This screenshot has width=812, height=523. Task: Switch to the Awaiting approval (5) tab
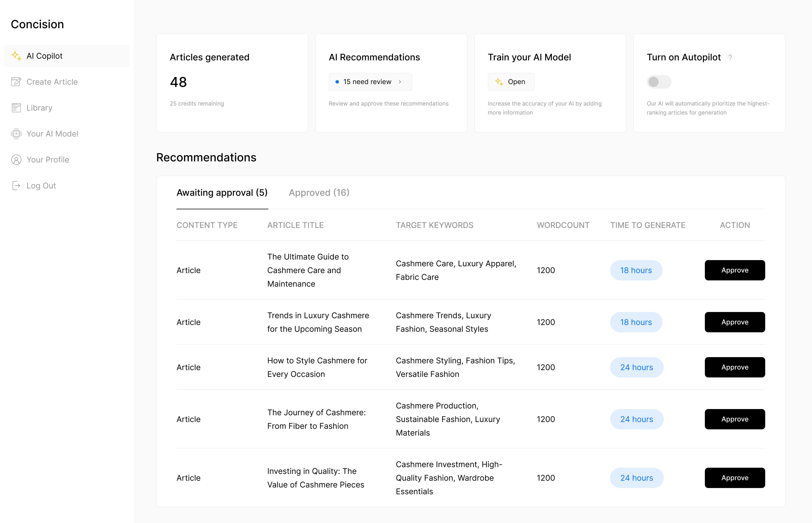coord(222,193)
